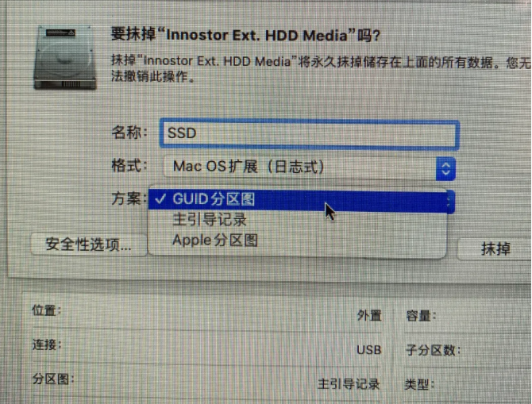This screenshot has height=404, width=532.
Task: Select Apple分区图 scheme option
Action: tap(215, 240)
